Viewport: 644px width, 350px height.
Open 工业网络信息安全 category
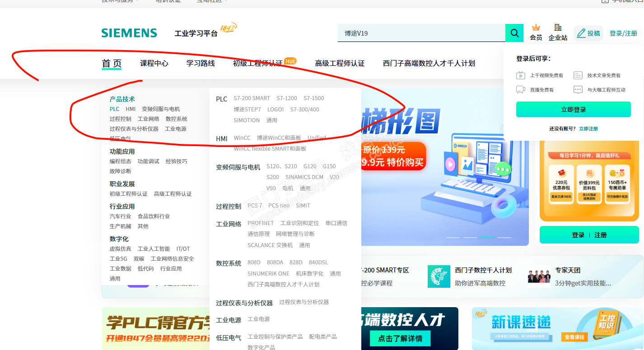pos(173,259)
